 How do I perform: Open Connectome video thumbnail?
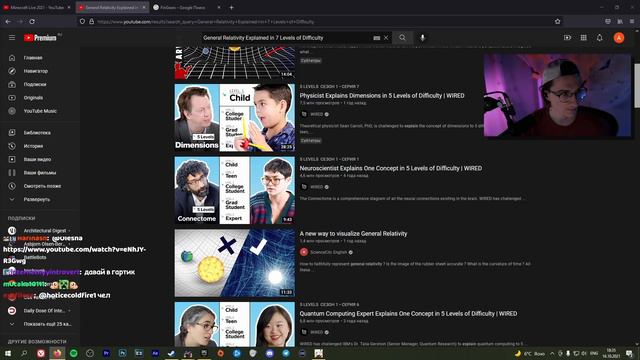pyautogui.click(x=235, y=190)
